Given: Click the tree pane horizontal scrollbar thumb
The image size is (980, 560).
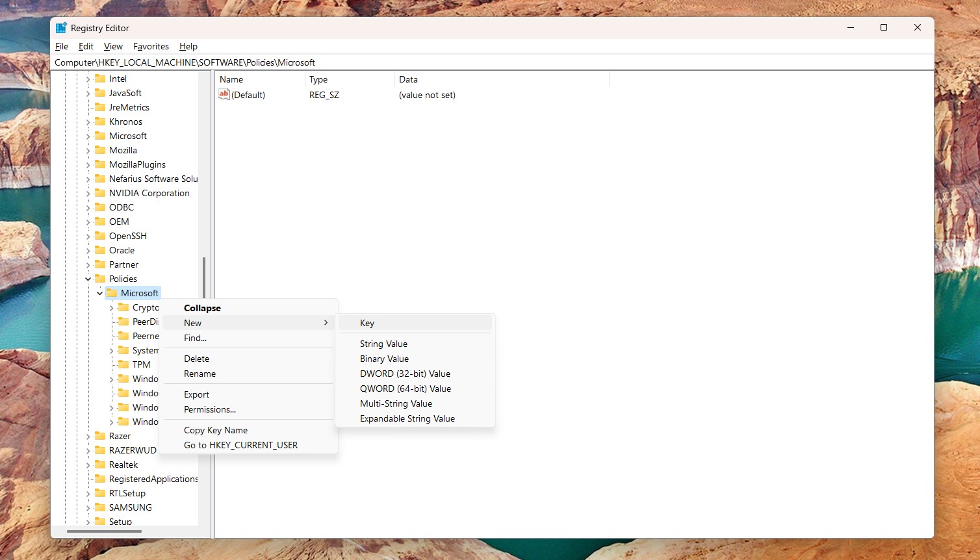Looking at the screenshot, I should tap(104, 531).
